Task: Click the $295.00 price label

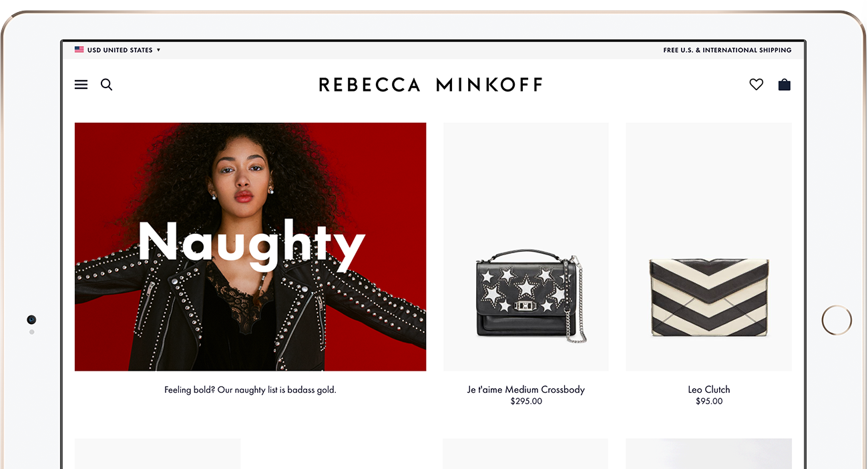Action: [x=526, y=402]
